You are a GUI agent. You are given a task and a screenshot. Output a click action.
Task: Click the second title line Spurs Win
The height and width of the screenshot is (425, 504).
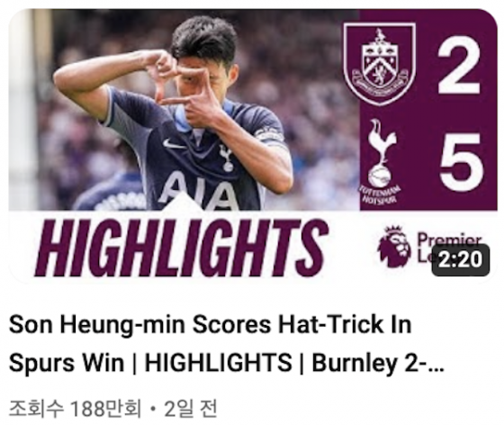tap(67, 363)
